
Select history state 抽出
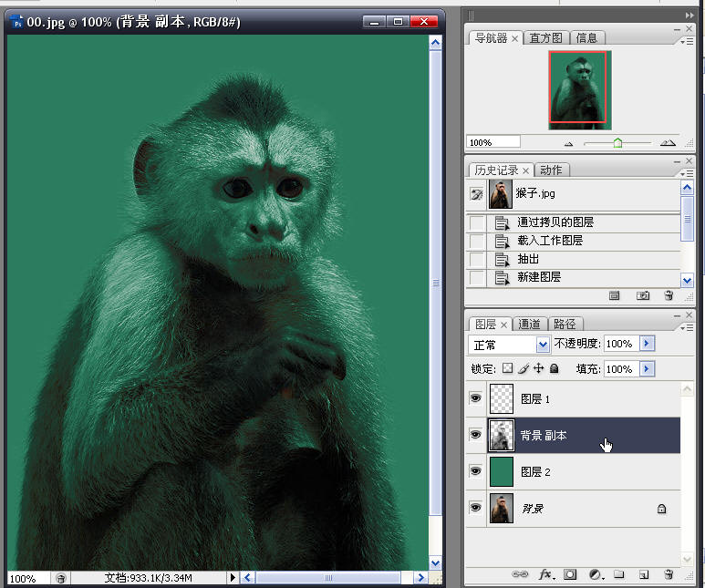click(x=583, y=260)
